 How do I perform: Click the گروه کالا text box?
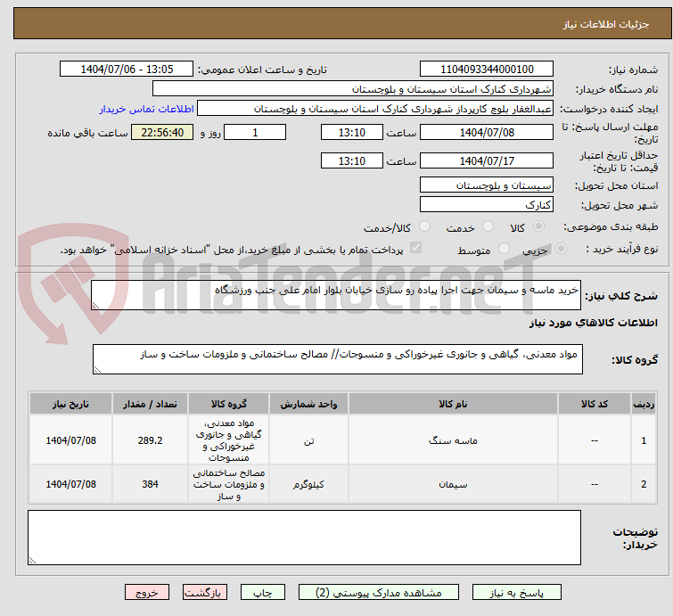[337, 359]
